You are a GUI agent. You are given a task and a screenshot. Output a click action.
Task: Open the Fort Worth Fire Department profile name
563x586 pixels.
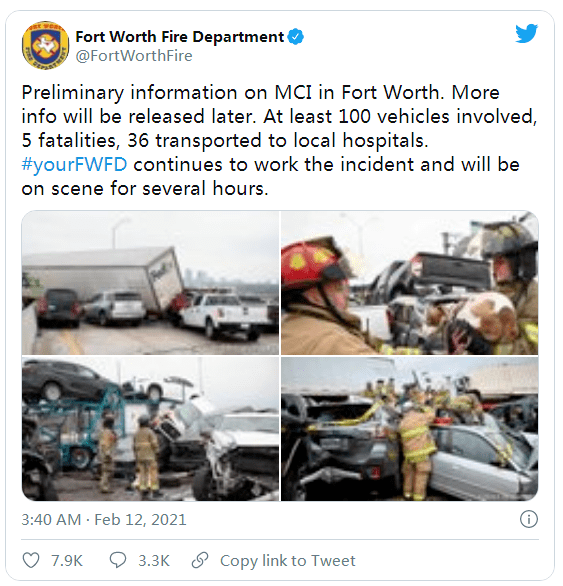tap(180, 37)
